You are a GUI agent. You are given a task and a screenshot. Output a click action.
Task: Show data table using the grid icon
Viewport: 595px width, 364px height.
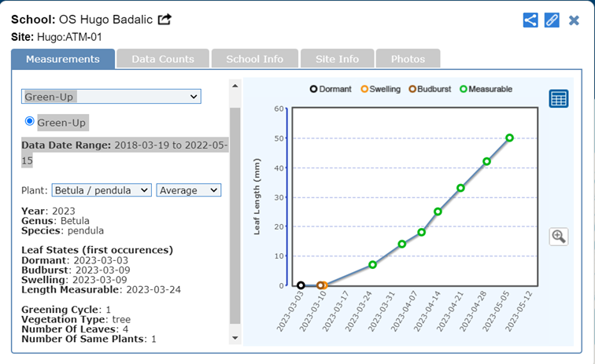559,98
